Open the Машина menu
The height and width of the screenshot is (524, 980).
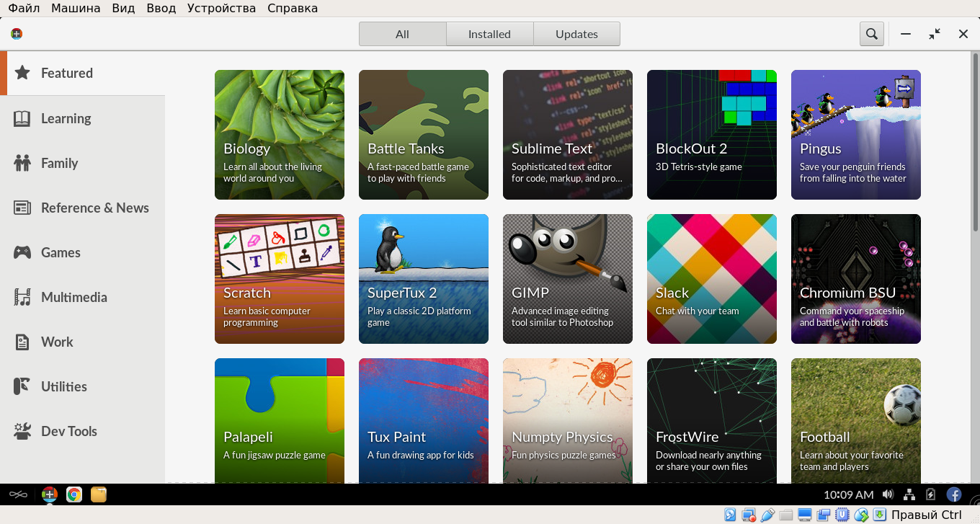(76, 9)
